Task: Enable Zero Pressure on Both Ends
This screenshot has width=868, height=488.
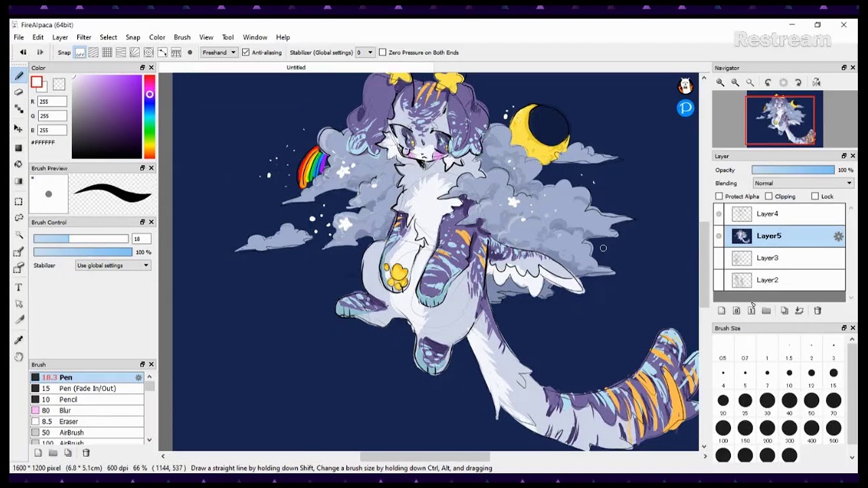Action: point(382,52)
